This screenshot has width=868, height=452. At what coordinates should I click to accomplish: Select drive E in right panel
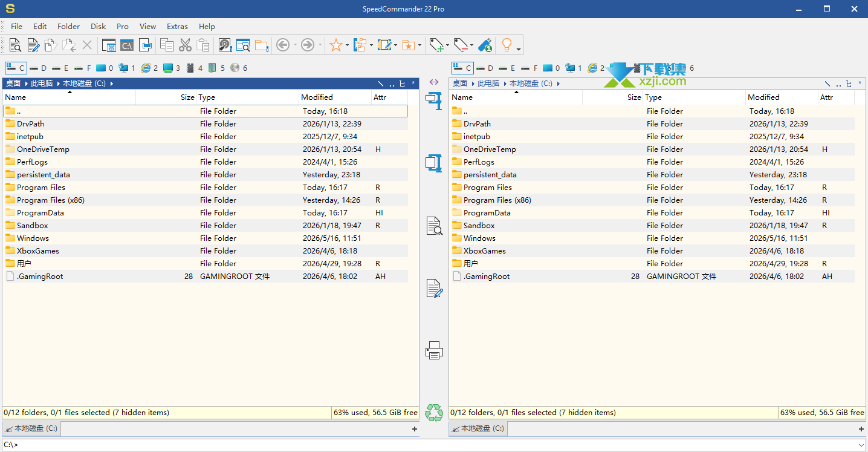coord(507,68)
